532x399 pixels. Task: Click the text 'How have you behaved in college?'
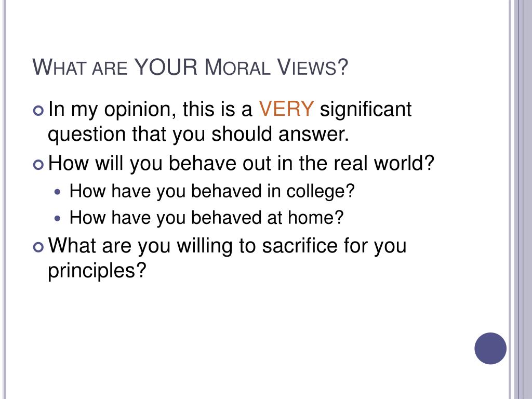coord(212,191)
